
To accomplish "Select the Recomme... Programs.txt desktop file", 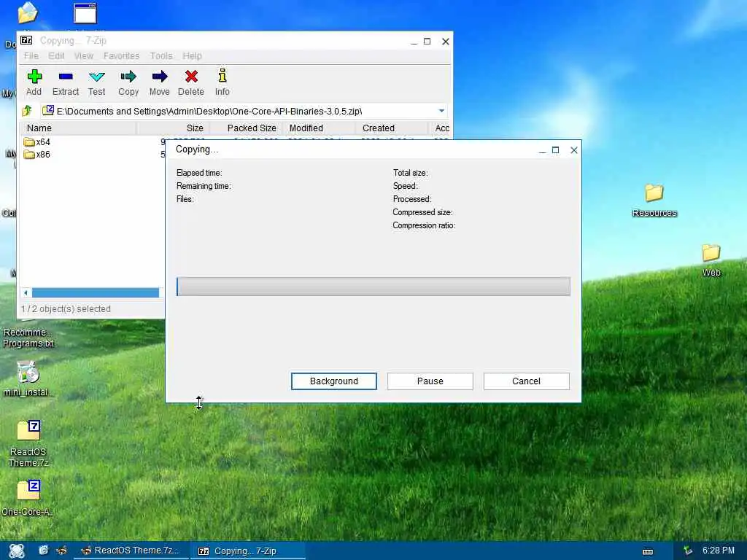I will pos(28,337).
